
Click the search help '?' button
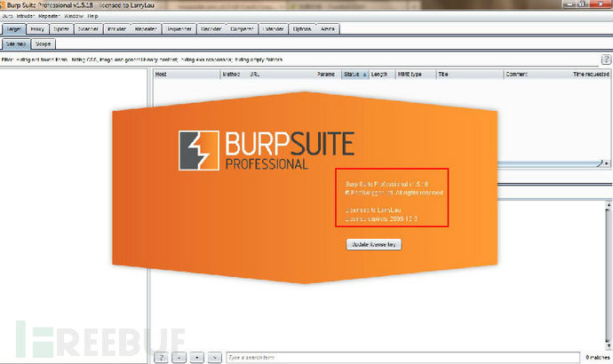point(161,357)
